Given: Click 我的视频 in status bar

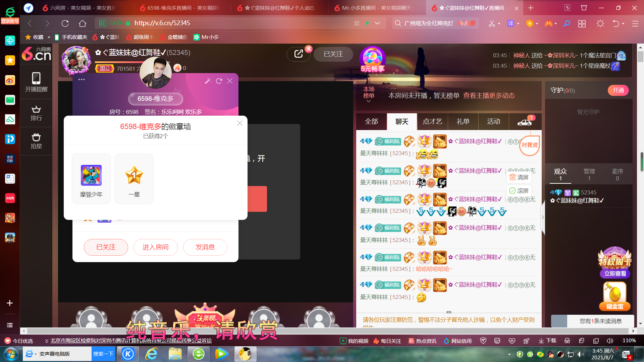Looking at the screenshot, I should pyautogui.click(x=354, y=341).
